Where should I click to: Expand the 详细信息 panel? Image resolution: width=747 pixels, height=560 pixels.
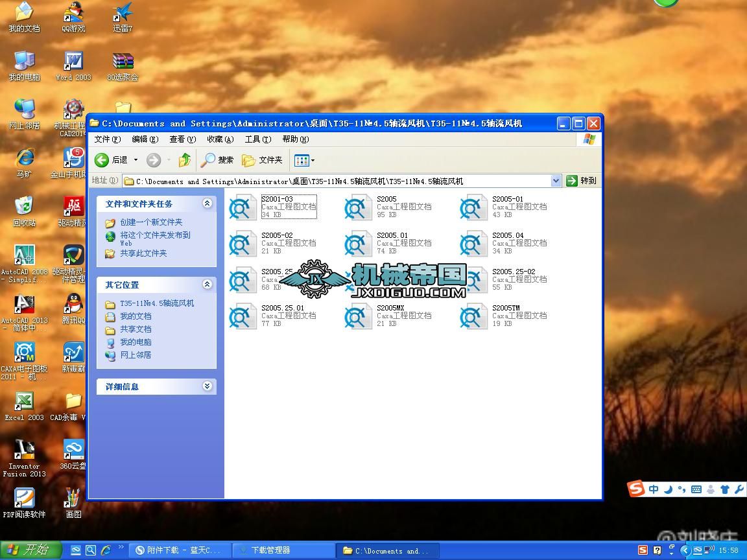[x=207, y=386]
